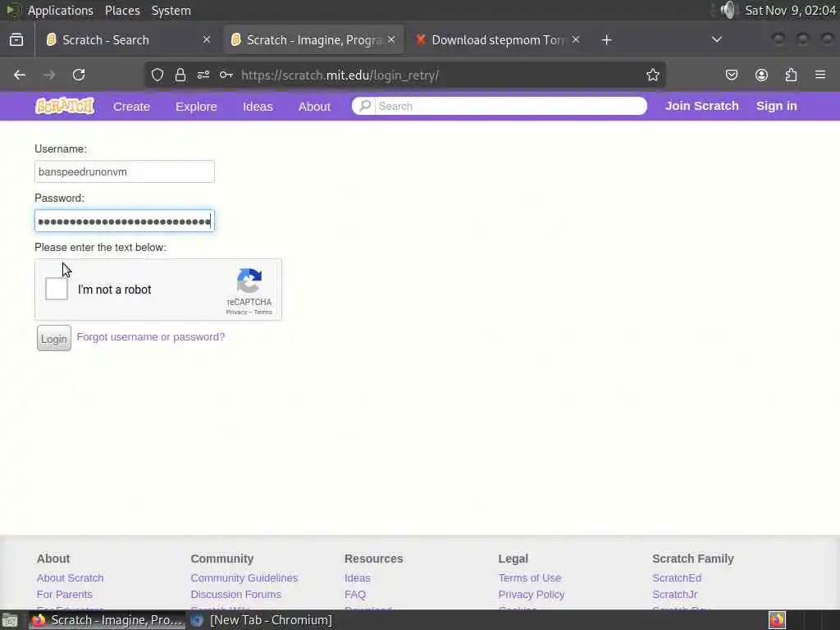Switch to New Tab - Chromium window
The image size is (840, 630).
(x=262, y=620)
